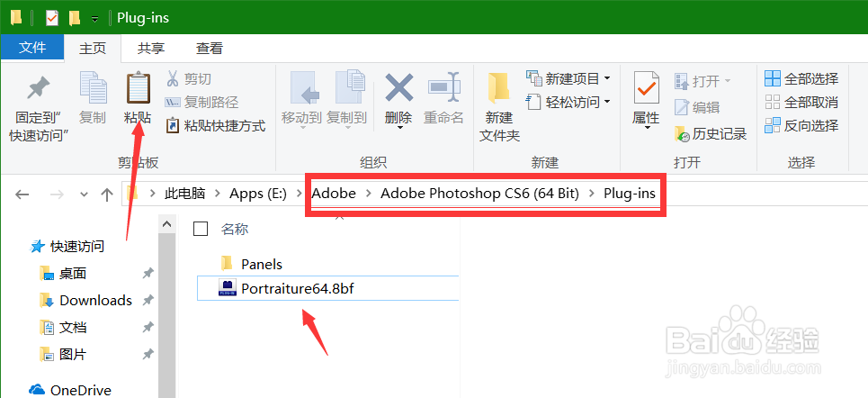Image resolution: width=868 pixels, height=398 pixels.
Task: Click the Rename (重命名) icon
Action: 443,89
